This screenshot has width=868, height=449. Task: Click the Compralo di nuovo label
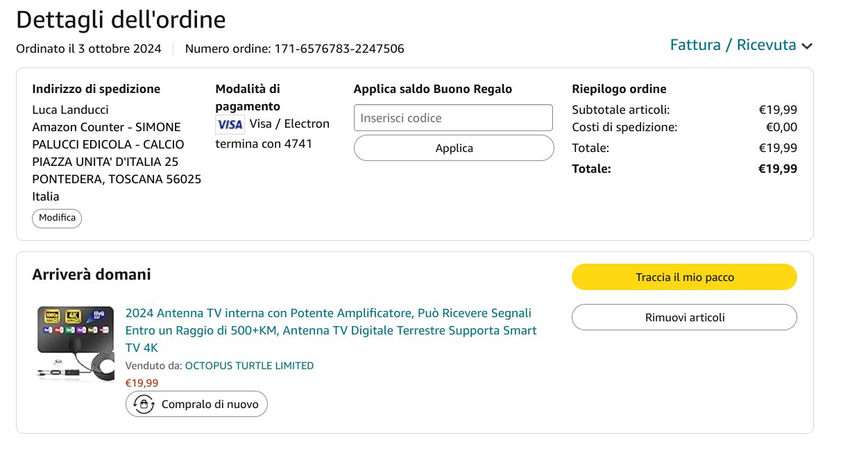[210, 404]
